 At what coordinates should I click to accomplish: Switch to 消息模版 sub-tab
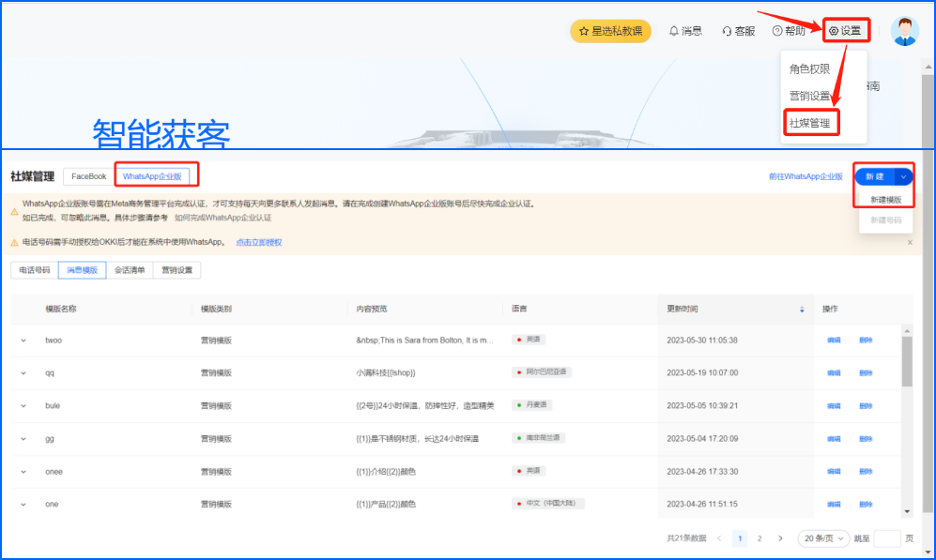pos(83,270)
